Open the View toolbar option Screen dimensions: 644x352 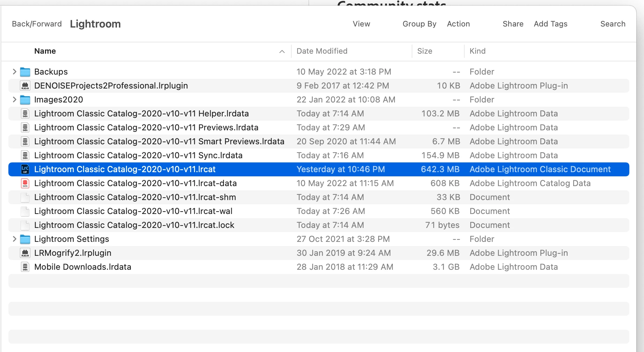pos(361,24)
